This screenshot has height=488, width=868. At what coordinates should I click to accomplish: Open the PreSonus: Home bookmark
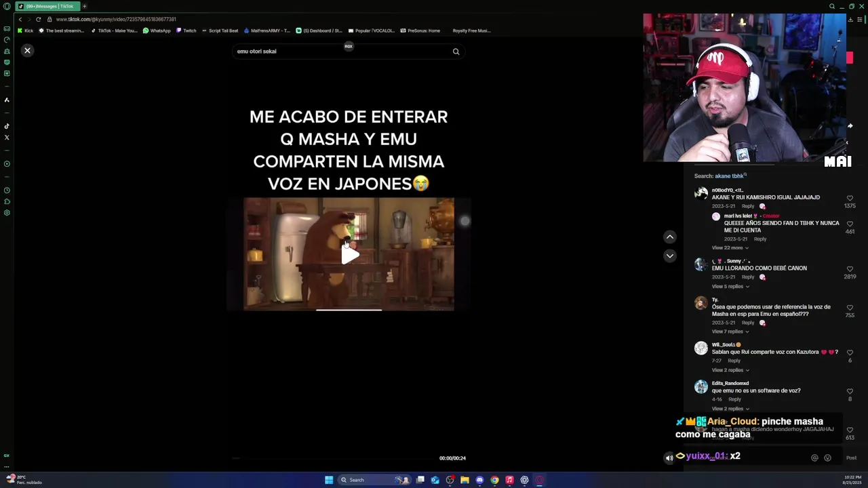[x=420, y=30]
